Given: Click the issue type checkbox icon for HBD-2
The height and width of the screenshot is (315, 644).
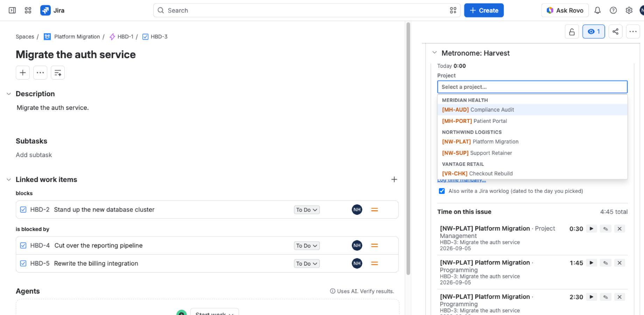Looking at the screenshot, I should click(23, 210).
